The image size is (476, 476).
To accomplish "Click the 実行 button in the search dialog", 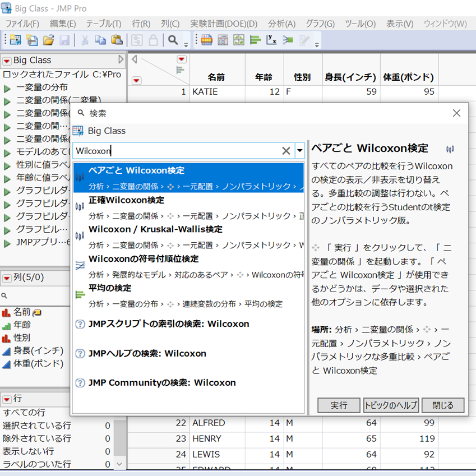I will click(x=339, y=405).
